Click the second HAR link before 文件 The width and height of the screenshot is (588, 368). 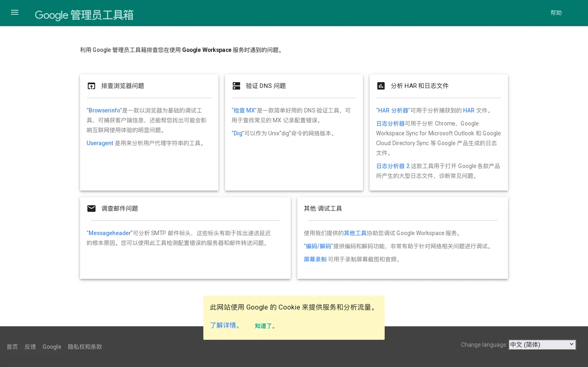(x=469, y=110)
